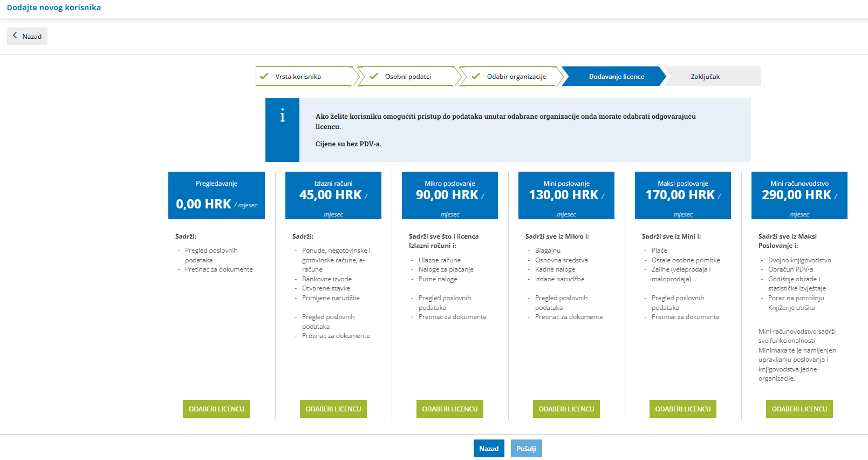Screen dimensions: 868x460
Task: Select ODABERI LICENCU for Mini poslovanje
Action: [x=566, y=409]
